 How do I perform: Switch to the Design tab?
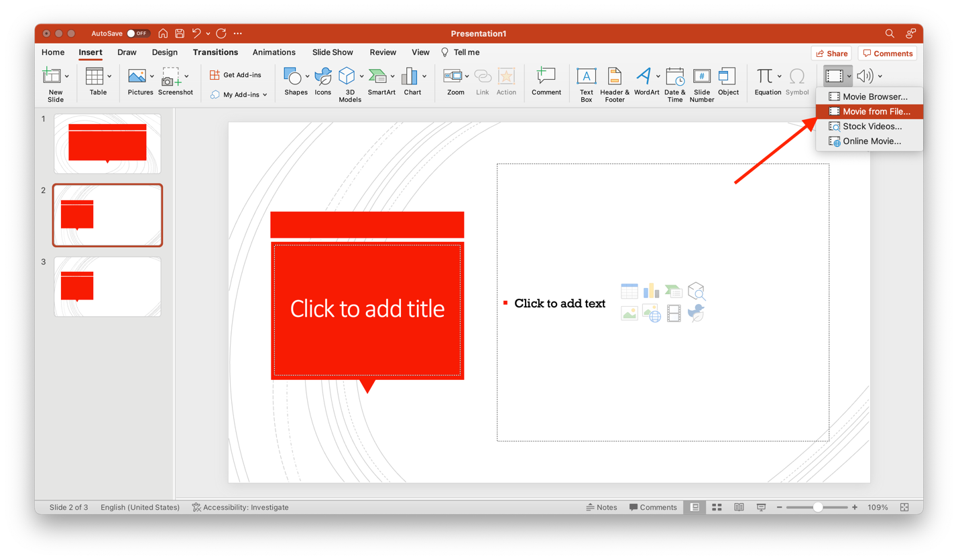[x=164, y=52]
